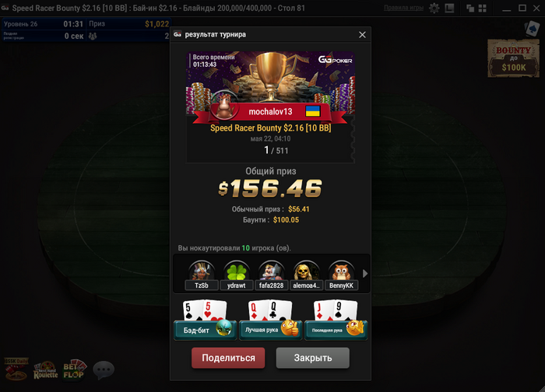
Task: Click the TzSb player avatar
Action: (202, 271)
